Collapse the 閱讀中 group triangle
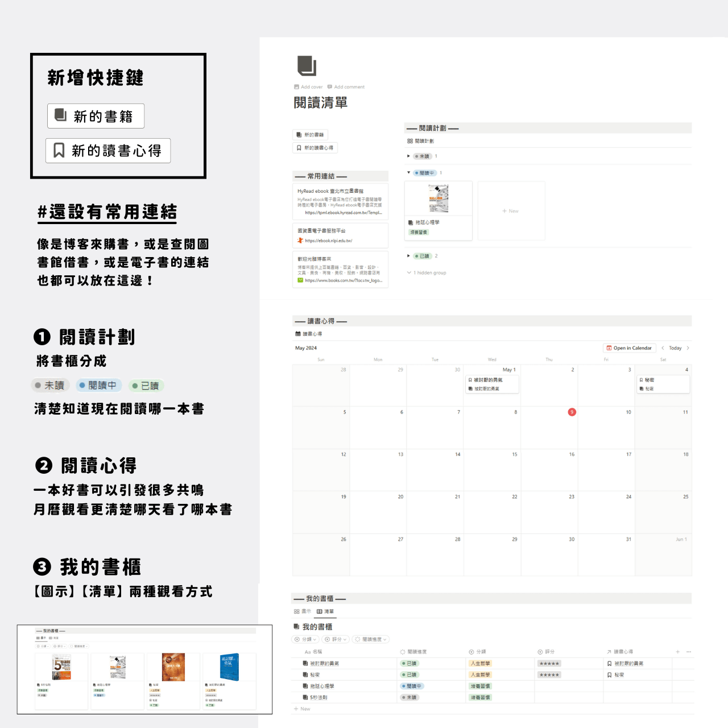The image size is (728, 728). [408, 172]
